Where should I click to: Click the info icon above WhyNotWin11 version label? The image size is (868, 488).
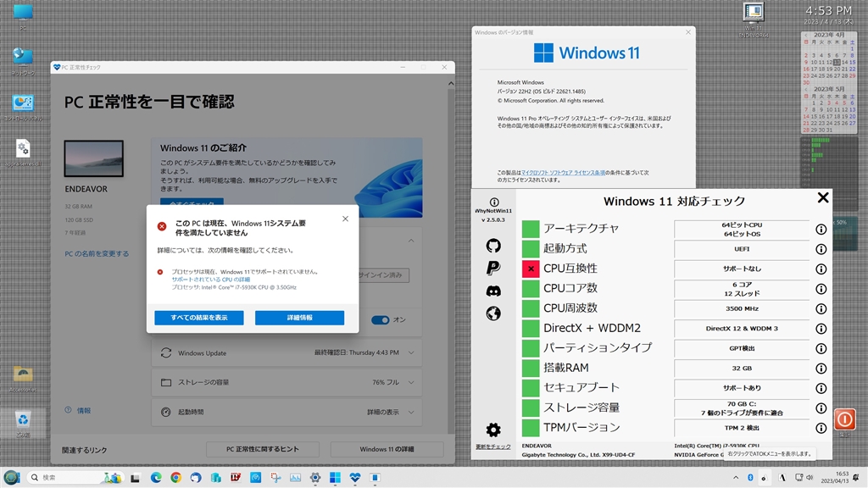click(x=494, y=202)
